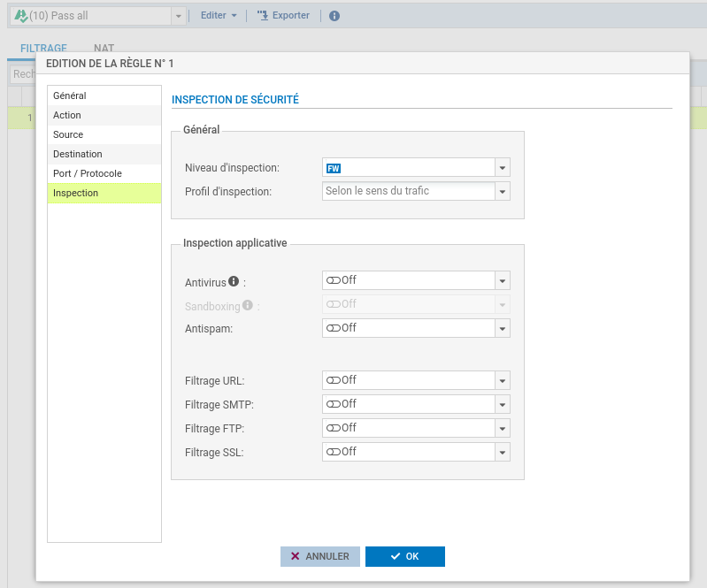Switch to the Filtrage tab
Screen dimensions: 707x588
(x=43, y=49)
